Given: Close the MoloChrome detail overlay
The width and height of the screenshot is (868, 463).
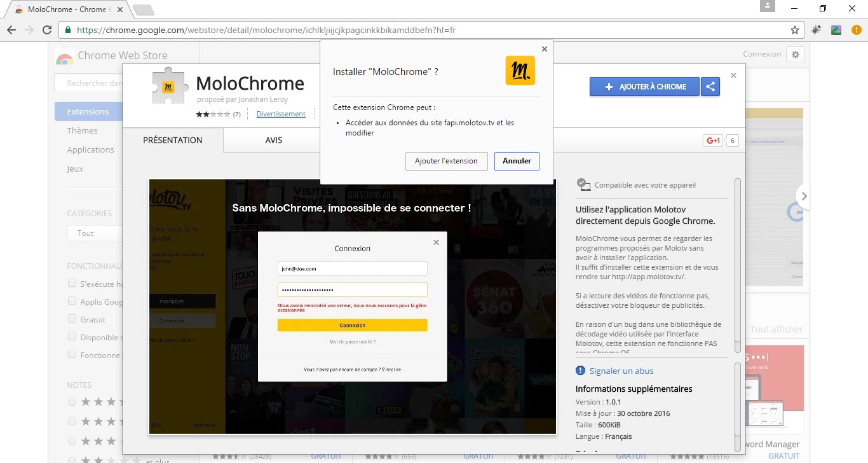Looking at the screenshot, I should (x=733, y=75).
